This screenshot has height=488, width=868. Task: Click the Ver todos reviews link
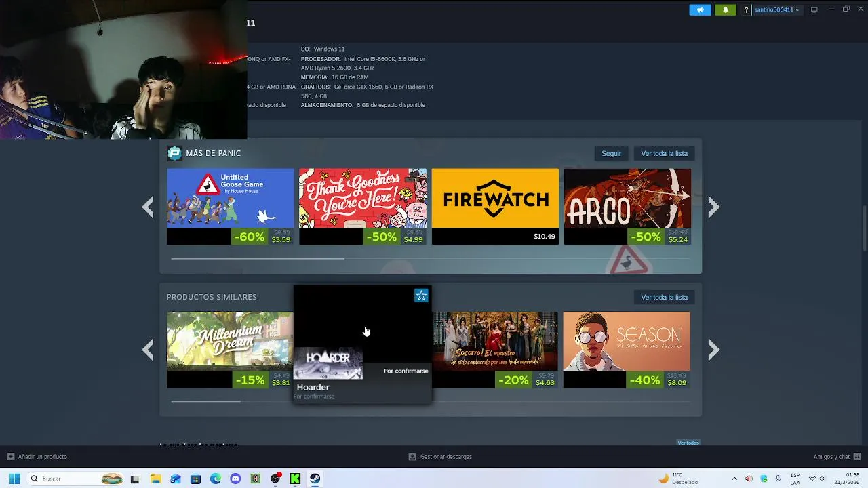point(688,443)
